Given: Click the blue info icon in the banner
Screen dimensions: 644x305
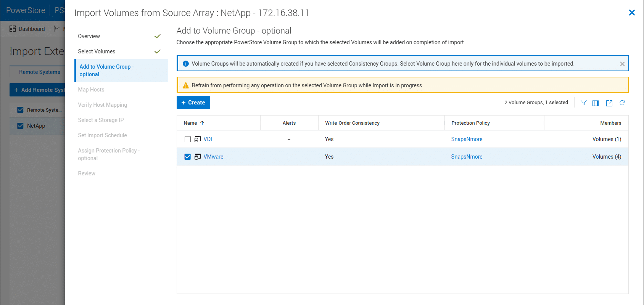Looking at the screenshot, I should [x=186, y=64].
